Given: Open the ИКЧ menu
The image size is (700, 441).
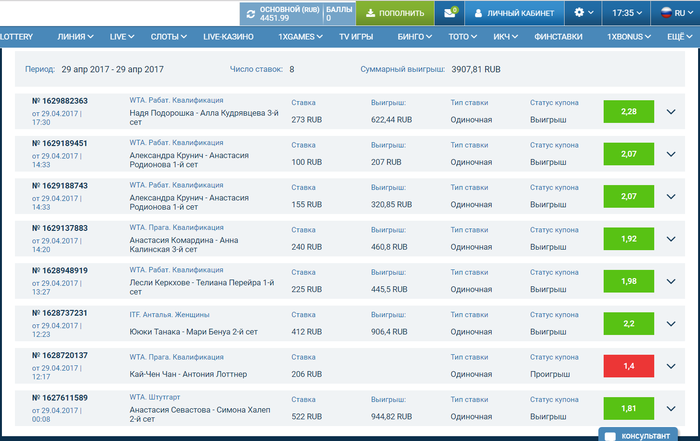Looking at the screenshot, I should click(x=505, y=37).
